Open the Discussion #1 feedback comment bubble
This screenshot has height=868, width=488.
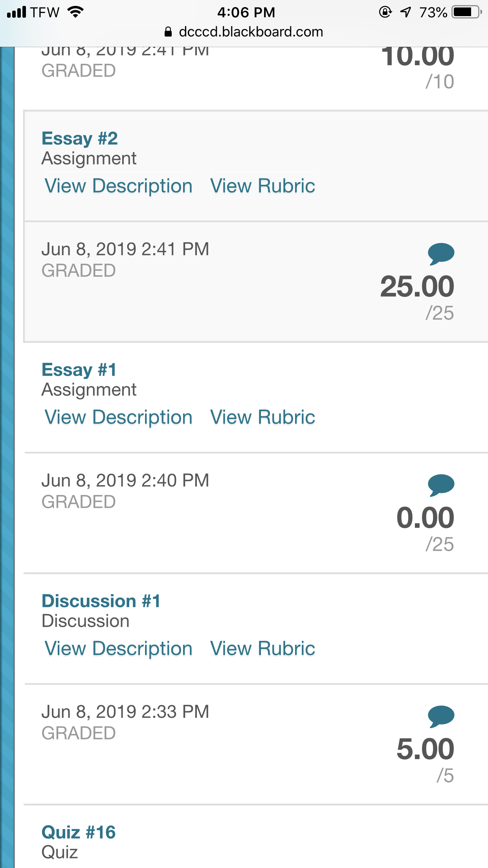(x=441, y=717)
